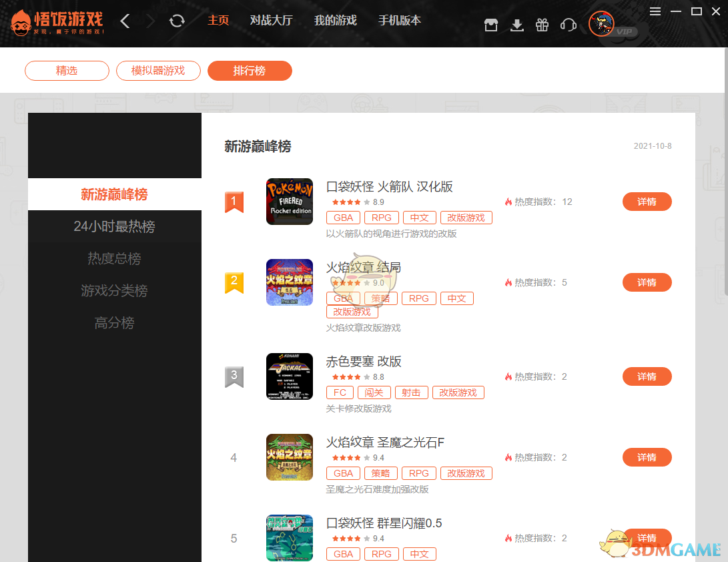The height and width of the screenshot is (562, 728).
Task: Click RPG tag under 口袋妖怪 火箭队
Action: (x=382, y=218)
